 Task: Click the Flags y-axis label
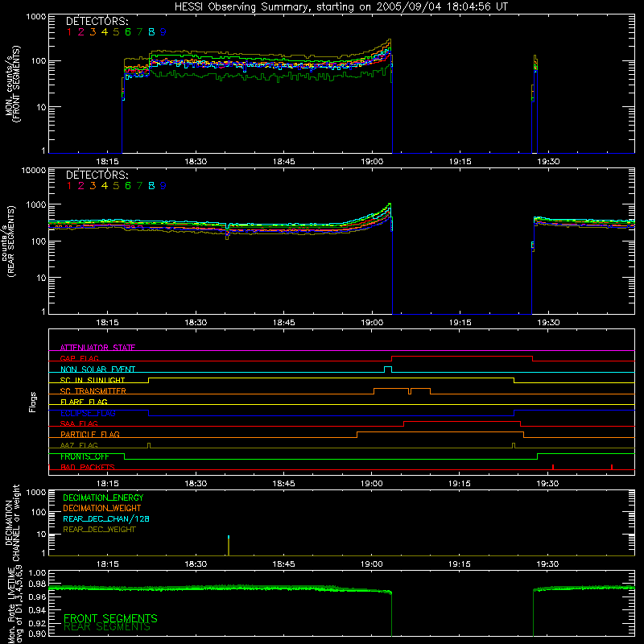(x=32, y=402)
